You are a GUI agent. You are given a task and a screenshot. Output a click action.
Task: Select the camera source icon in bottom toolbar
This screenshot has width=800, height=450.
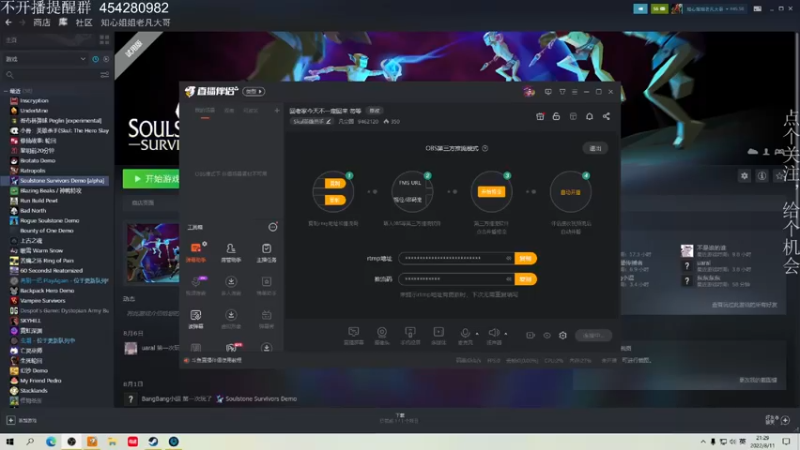click(x=382, y=333)
